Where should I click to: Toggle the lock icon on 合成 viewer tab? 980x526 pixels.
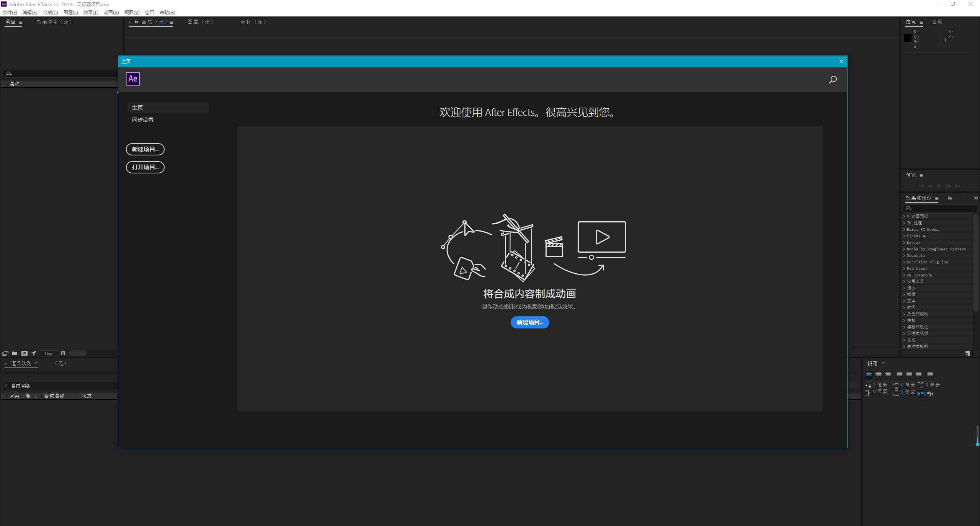136,22
